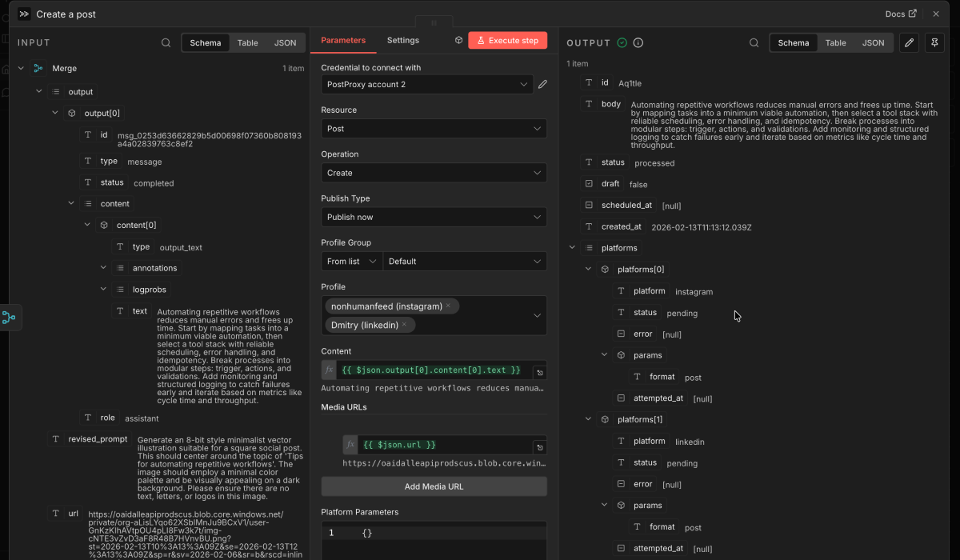Select JSON view in the OUTPUT panel
960x560 pixels.
(872, 42)
